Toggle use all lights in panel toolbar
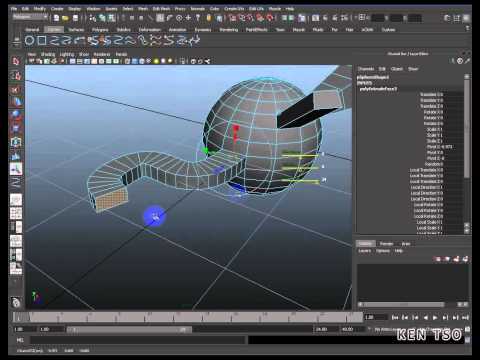This screenshot has width=480, height=360. (156, 61)
